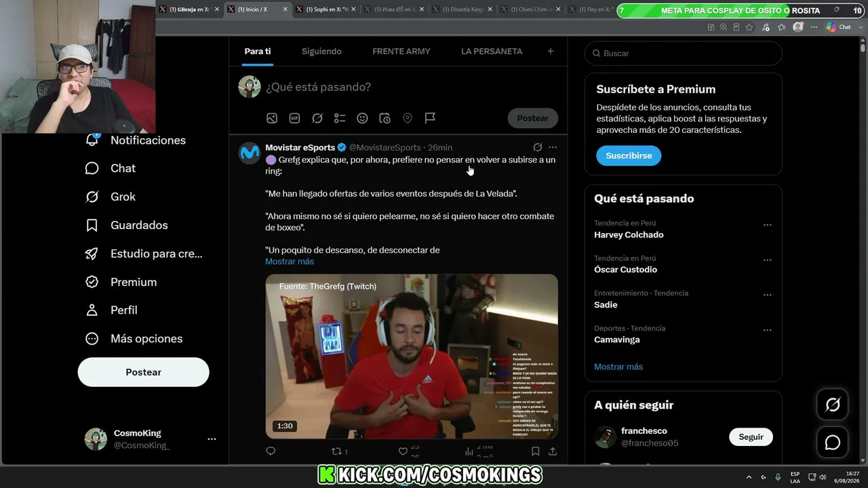868x488 pixels.
Task: Tag a location in the post
Action: click(x=408, y=118)
